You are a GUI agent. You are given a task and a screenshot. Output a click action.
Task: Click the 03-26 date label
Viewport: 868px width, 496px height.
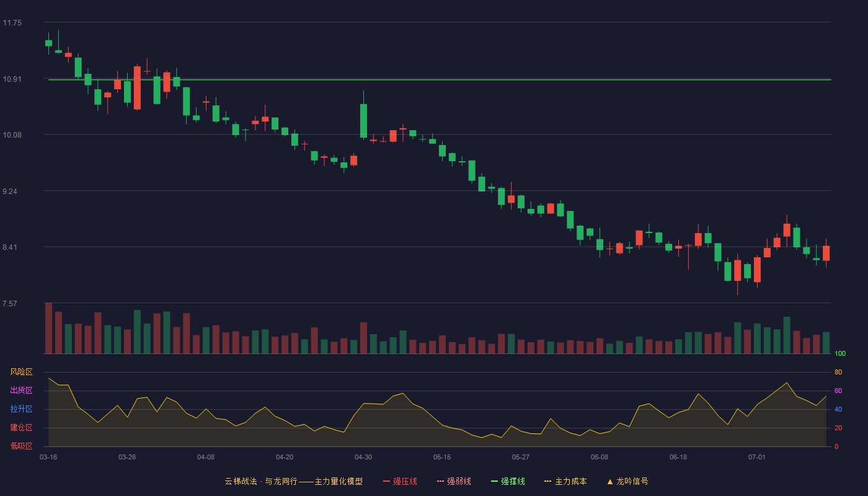(127, 457)
